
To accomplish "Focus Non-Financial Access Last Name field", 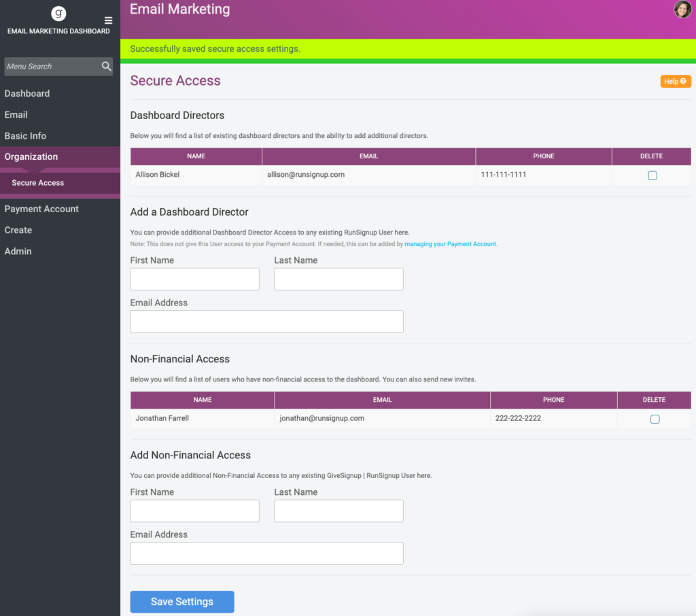I will (338, 511).
